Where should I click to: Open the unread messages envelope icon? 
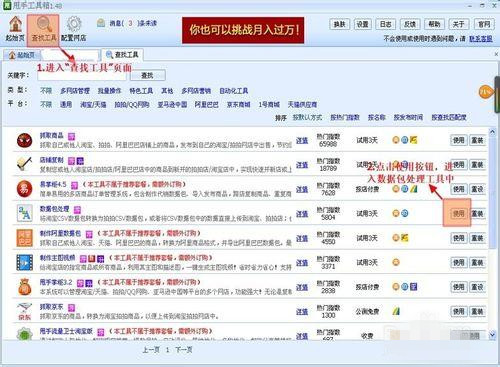point(101,23)
